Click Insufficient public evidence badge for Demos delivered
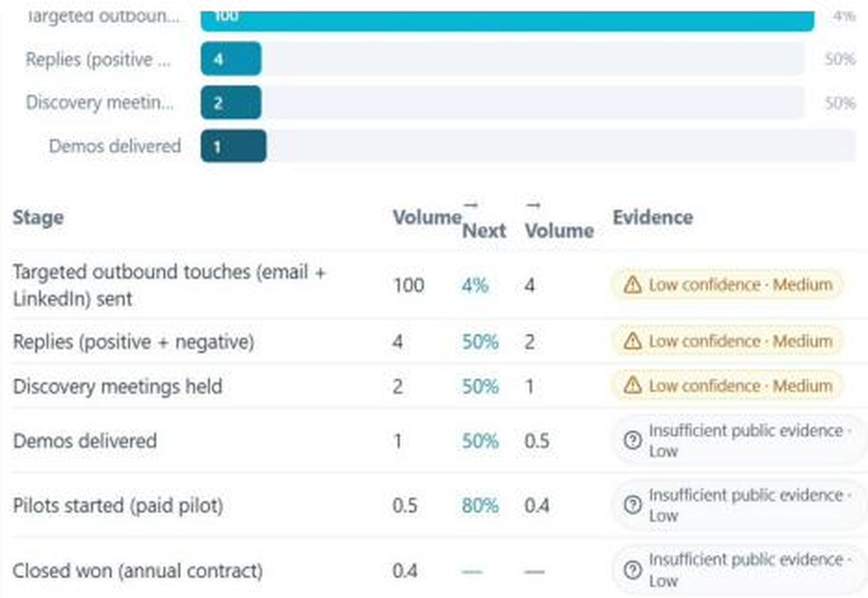 [x=740, y=440]
